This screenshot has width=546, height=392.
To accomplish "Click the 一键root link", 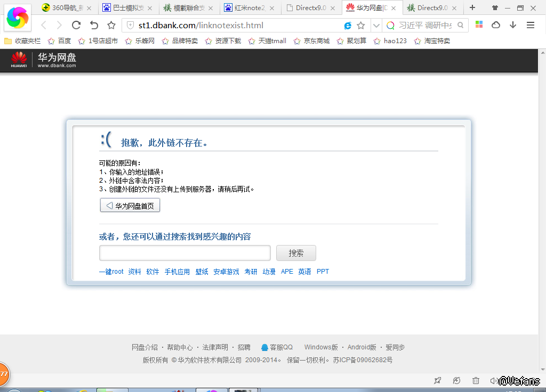I will tap(111, 272).
